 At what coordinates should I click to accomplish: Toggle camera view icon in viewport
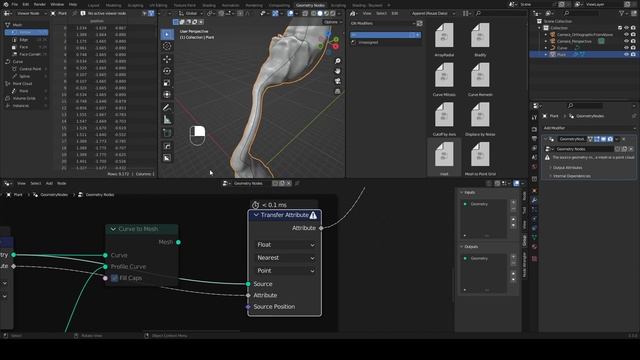pos(338,81)
